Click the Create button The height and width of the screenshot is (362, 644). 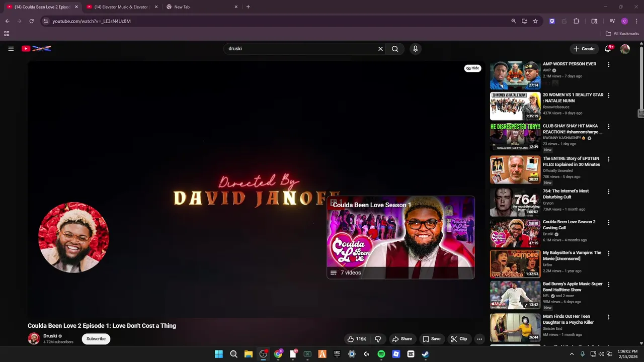(x=584, y=49)
